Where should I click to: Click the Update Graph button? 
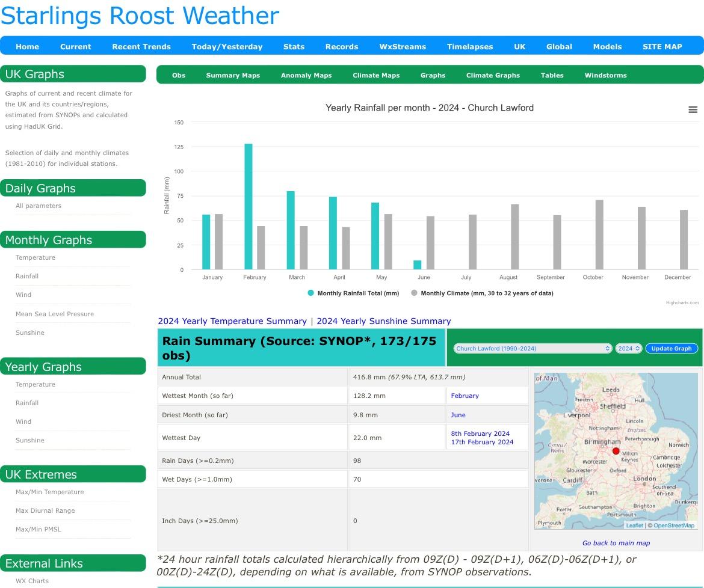coord(672,349)
